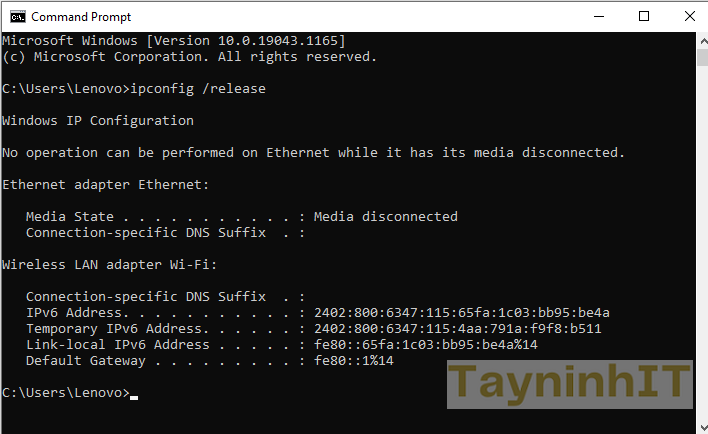Viewport: 708px width, 434px height.
Task: Click the "Windows IP Configuration" heading
Action: (x=98, y=121)
